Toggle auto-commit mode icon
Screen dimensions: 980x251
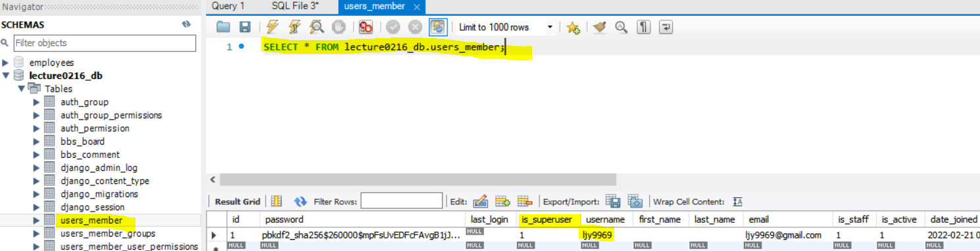tap(437, 27)
